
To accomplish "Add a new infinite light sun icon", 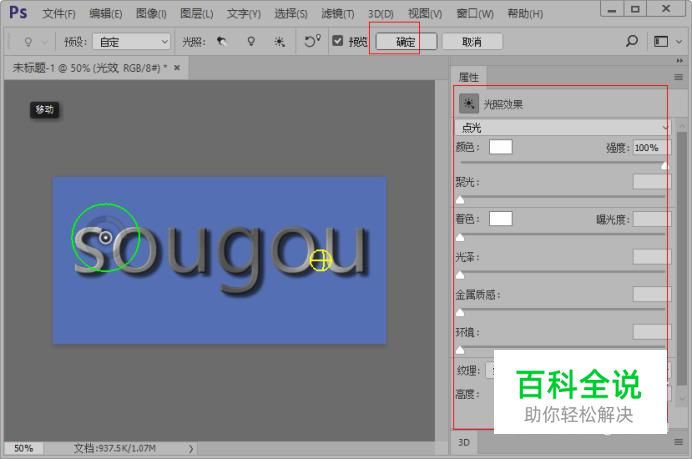I will [279, 42].
